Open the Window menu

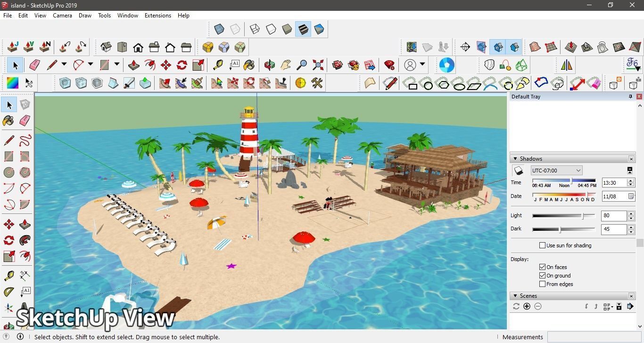click(127, 16)
